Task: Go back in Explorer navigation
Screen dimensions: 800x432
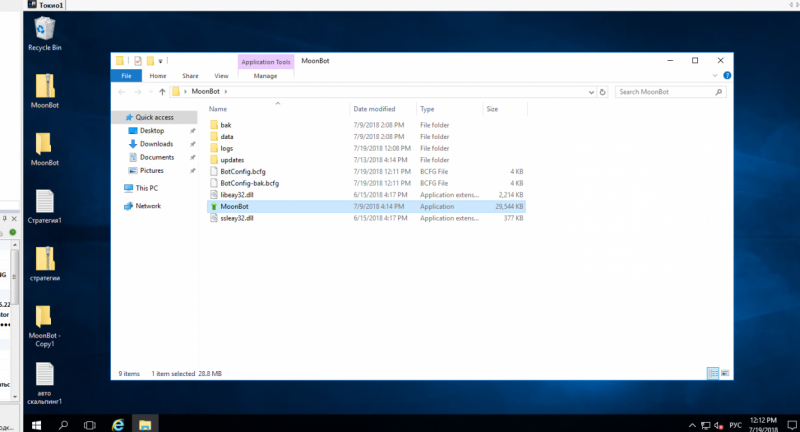Action: pos(121,92)
